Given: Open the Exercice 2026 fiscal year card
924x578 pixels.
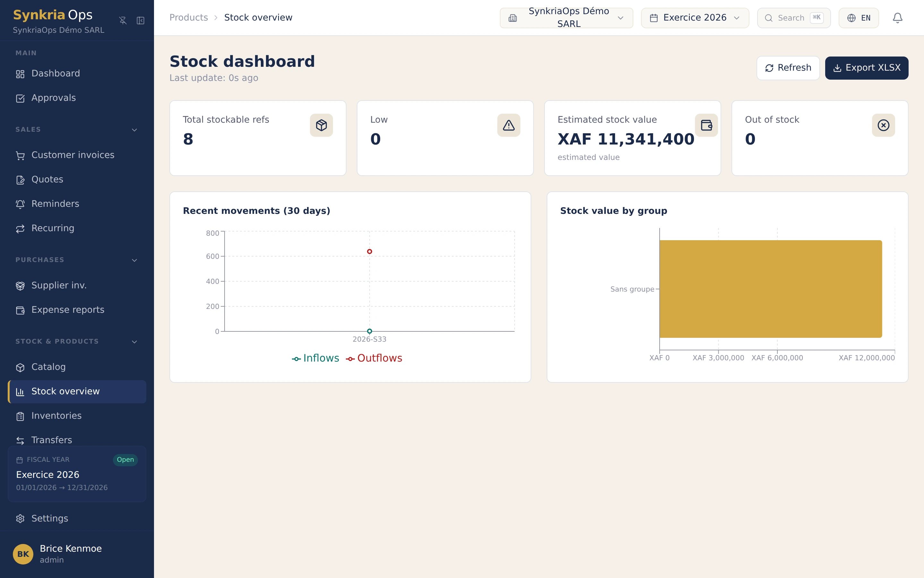Looking at the screenshot, I should (x=77, y=474).
